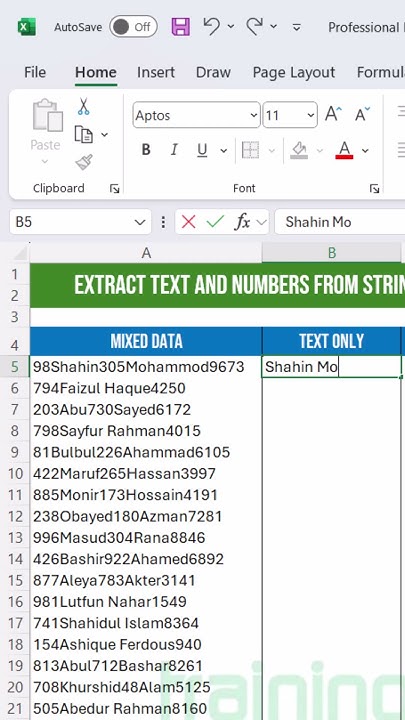Select cell with 877Aleya783Akter3141
This screenshot has width=405, height=720.
(x=146, y=580)
